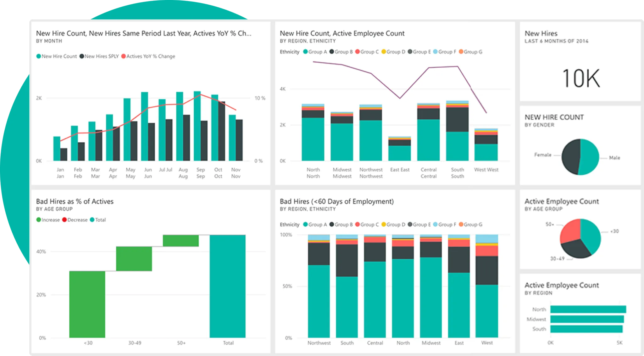The image size is (644, 356).
Task: Click Group F legend in Bad Hires chart
Action: coord(445,224)
